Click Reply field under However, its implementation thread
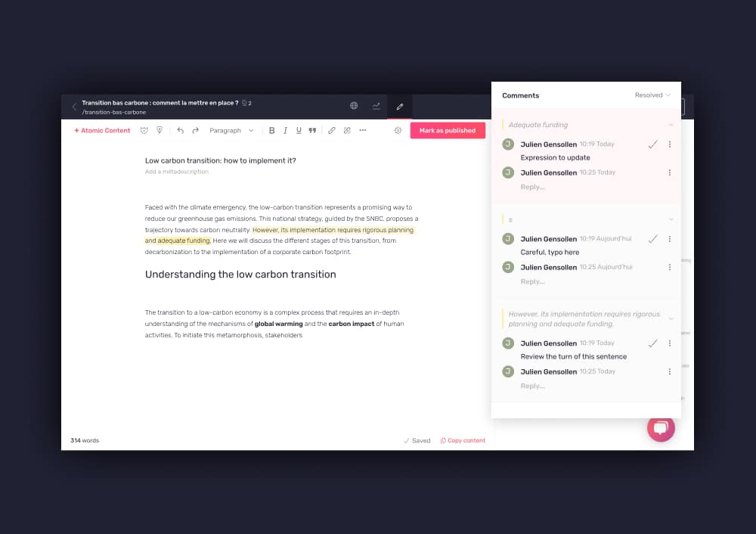 pyautogui.click(x=532, y=386)
